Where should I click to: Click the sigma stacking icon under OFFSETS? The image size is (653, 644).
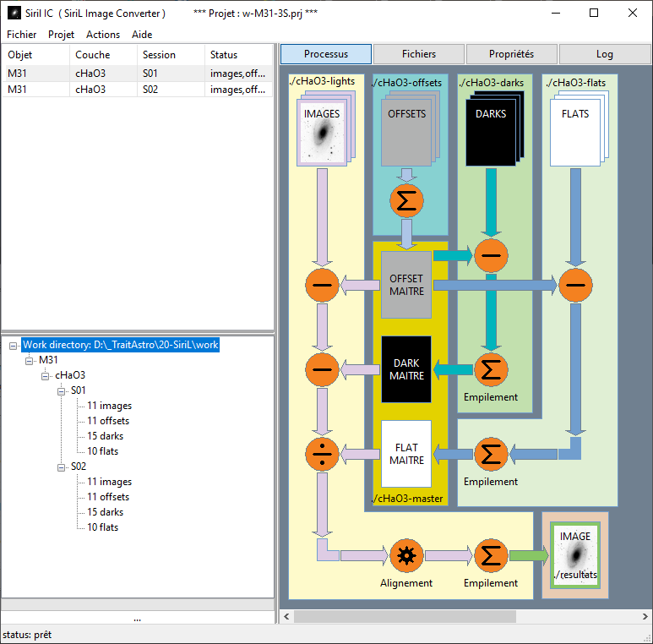point(406,201)
